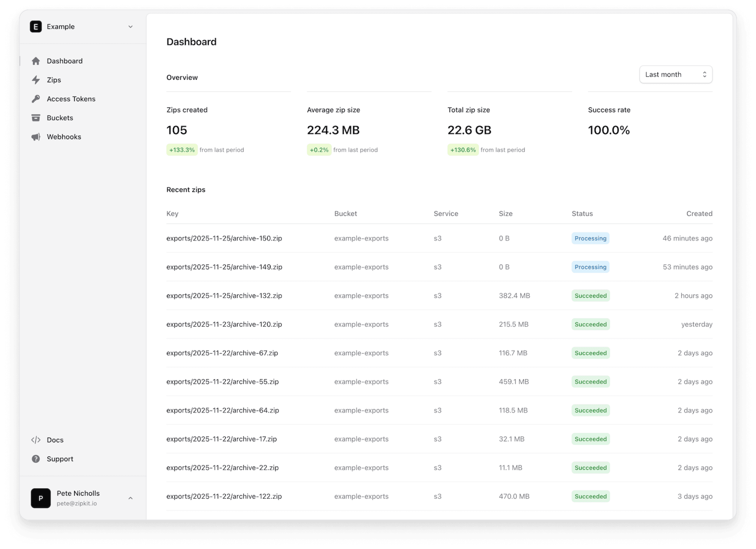Viewport: 756px width, 549px height.
Task: Navigate to Access Tokens
Action: [71, 99]
